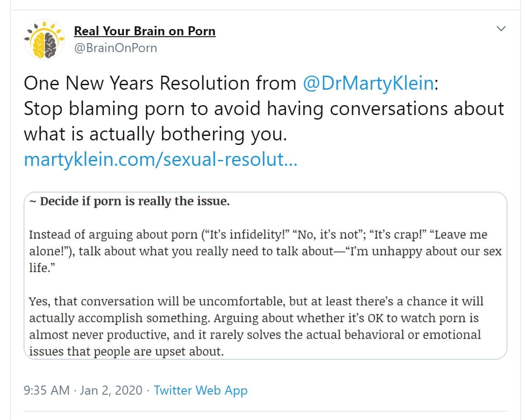Open the Twitter Web App source link
Image resolution: width=527 pixels, height=420 pixels.
pos(200,390)
